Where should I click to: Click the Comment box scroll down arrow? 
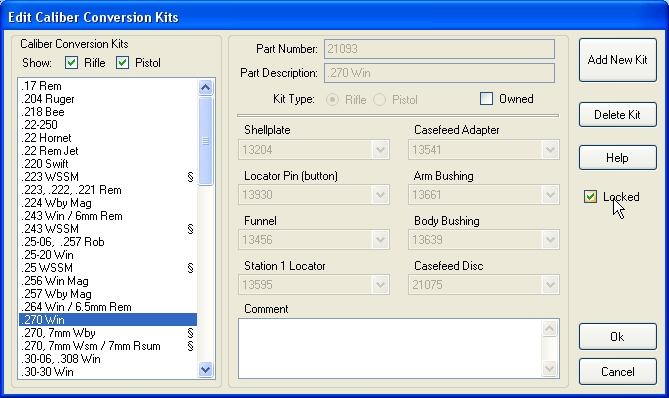pos(550,369)
